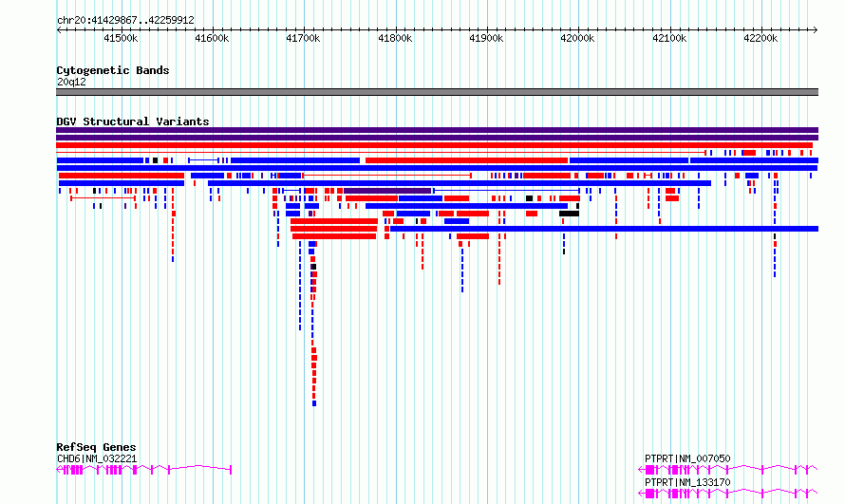Click the 41700k ruler tick label
The height and width of the screenshot is (504, 845).
click(x=303, y=38)
